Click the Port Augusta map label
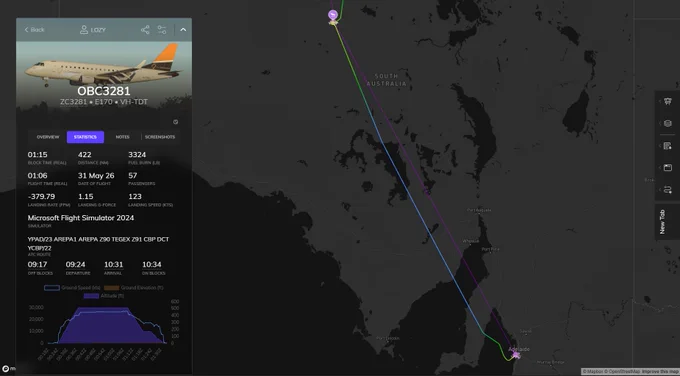Viewport: 680px width, 376px height. point(479,210)
